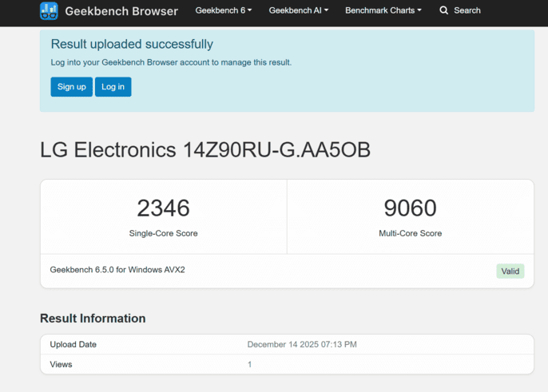Viewport: 548px width, 392px height.
Task: Click the Multi-Core Score label
Action: (410, 233)
